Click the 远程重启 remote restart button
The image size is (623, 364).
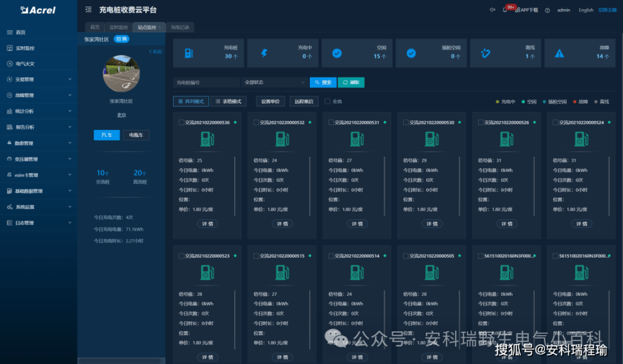(304, 102)
